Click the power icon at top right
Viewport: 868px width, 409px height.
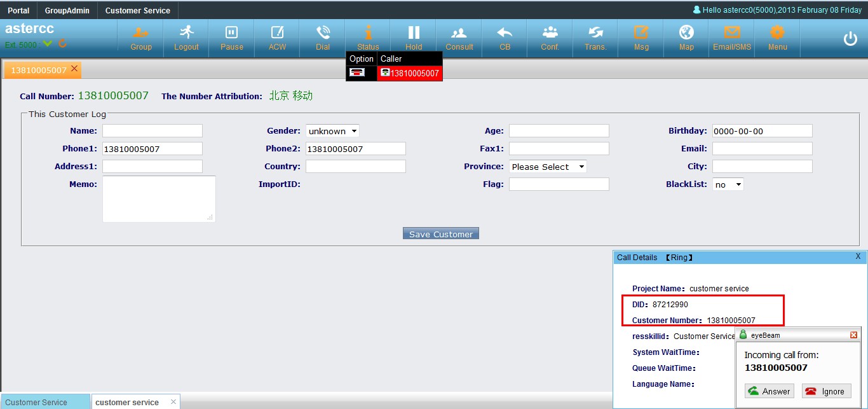(x=850, y=39)
